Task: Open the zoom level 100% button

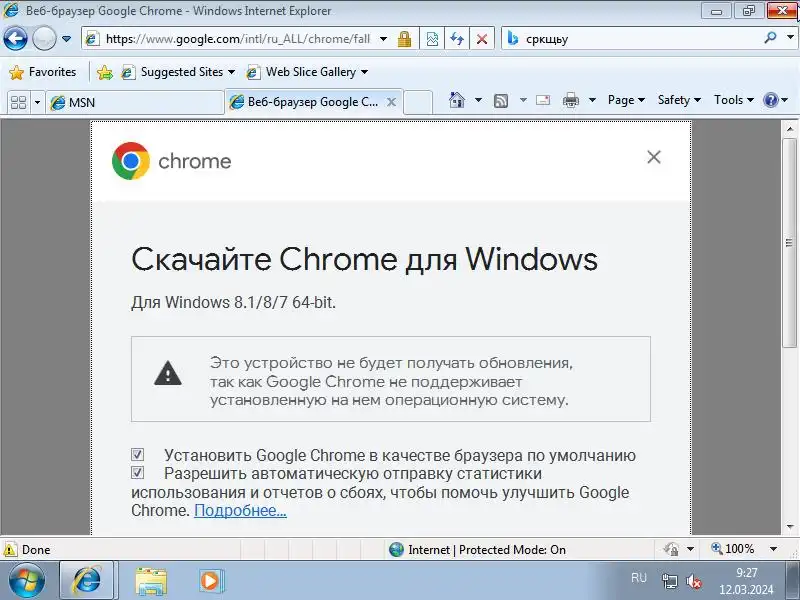Action: (x=733, y=549)
